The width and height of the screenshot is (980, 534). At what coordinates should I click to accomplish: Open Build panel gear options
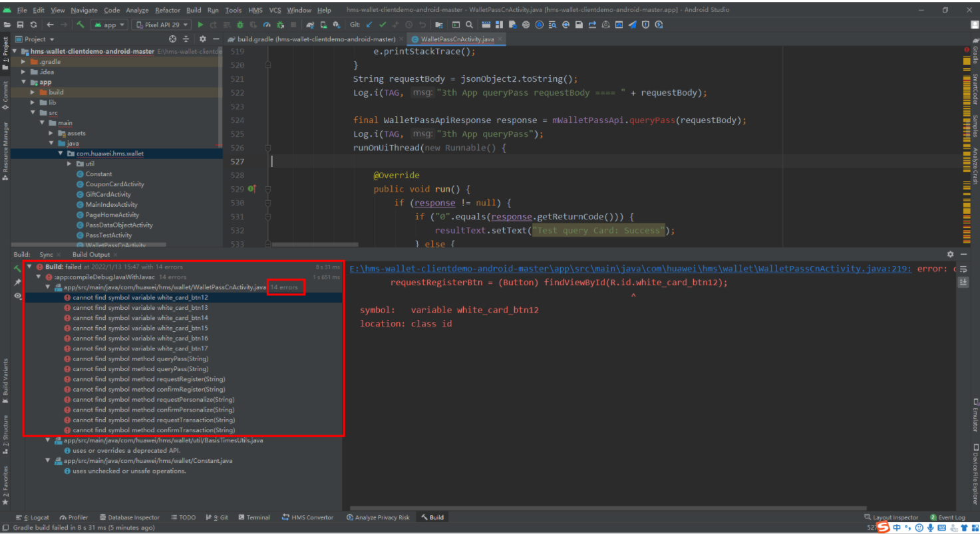click(950, 254)
